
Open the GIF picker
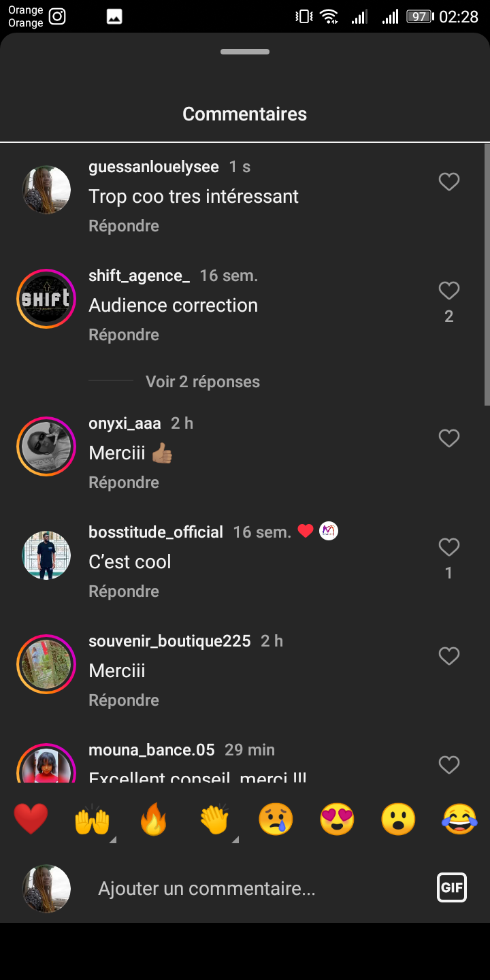[x=452, y=887]
